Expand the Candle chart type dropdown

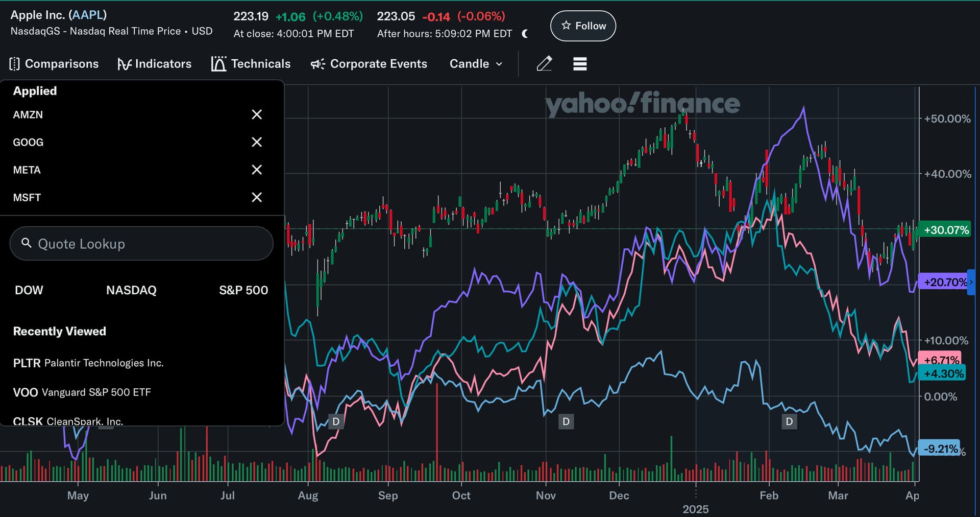pyautogui.click(x=476, y=64)
